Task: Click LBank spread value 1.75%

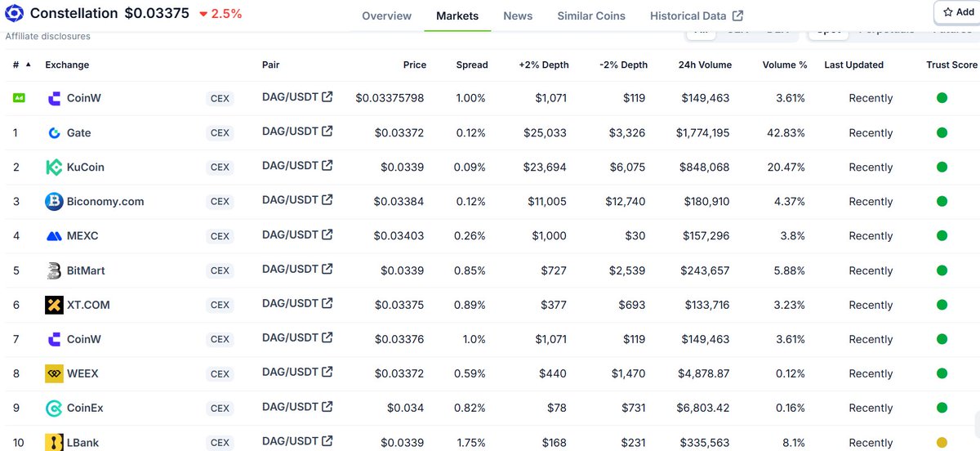Action: [x=470, y=443]
